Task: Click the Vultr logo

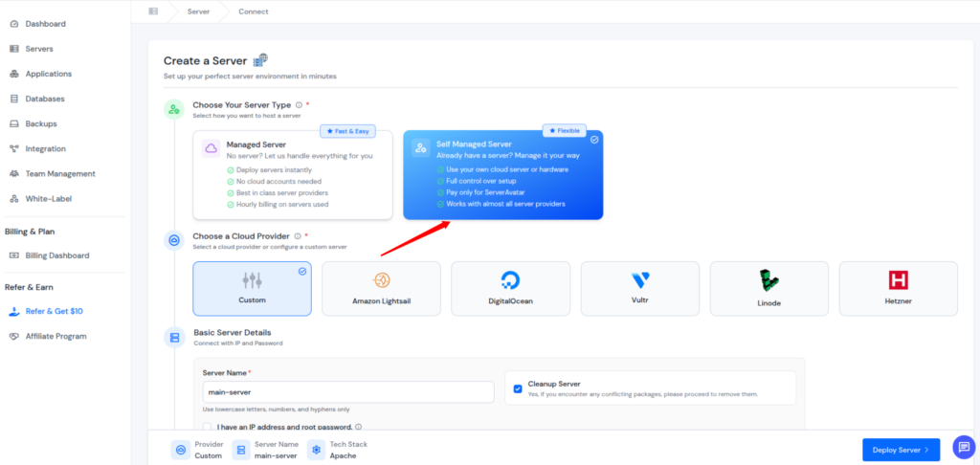Action: (640, 280)
